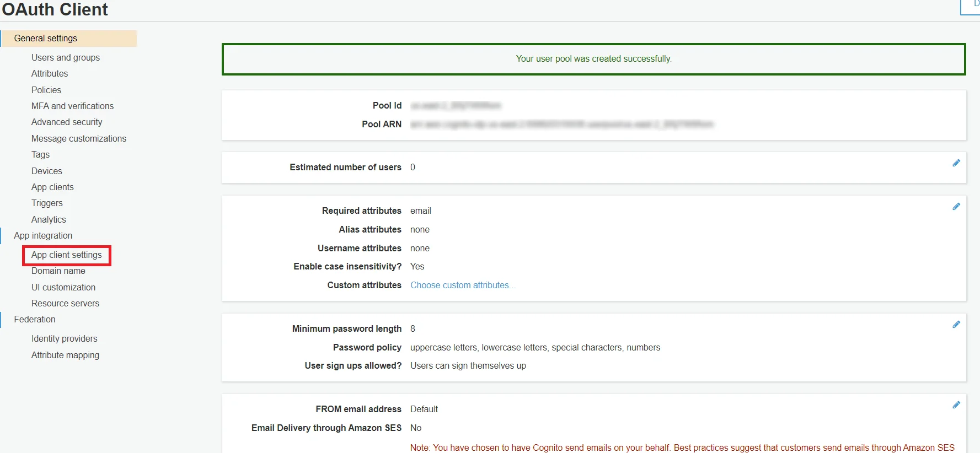The image size is (980, 453).
Task: Open Identity providers
Action: point(64,338)
